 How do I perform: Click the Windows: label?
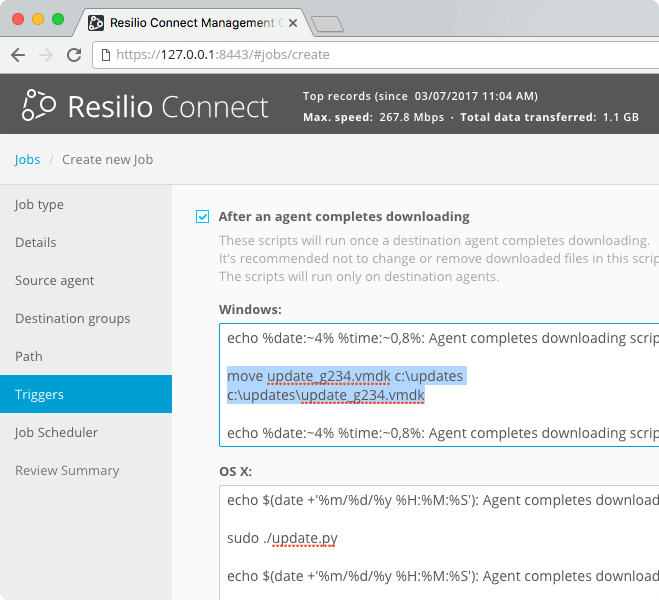(x=250, y=310)
